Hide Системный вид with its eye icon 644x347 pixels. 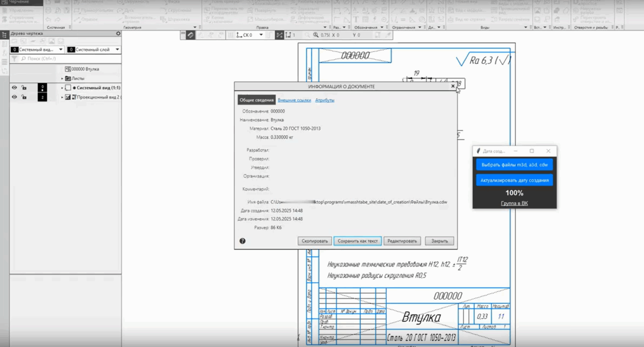click(x=14, y=88)
